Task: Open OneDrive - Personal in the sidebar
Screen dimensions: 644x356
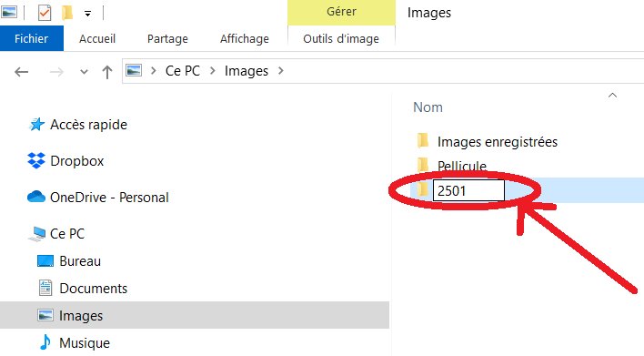Action: pyautogui.click(x=109, y=198)
